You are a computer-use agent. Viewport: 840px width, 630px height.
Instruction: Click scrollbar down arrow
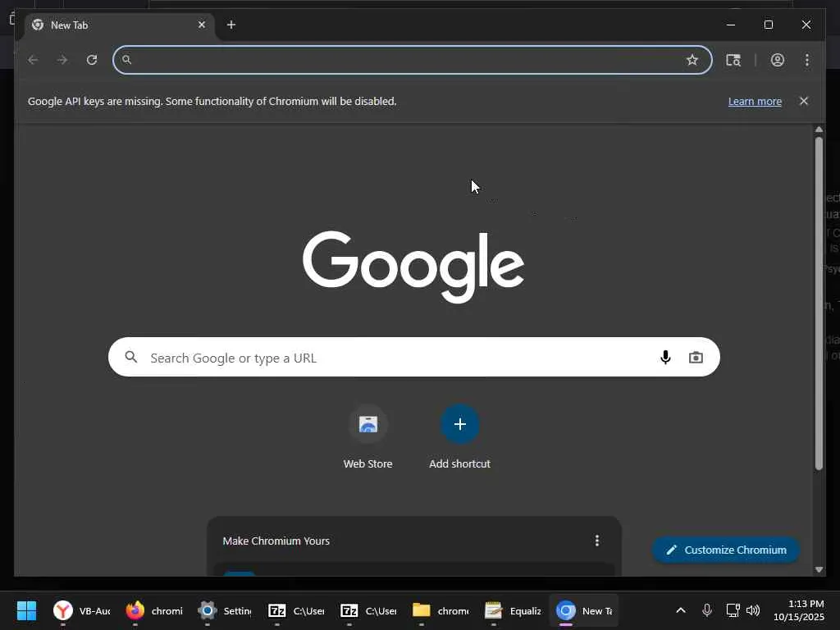point(819,569)
